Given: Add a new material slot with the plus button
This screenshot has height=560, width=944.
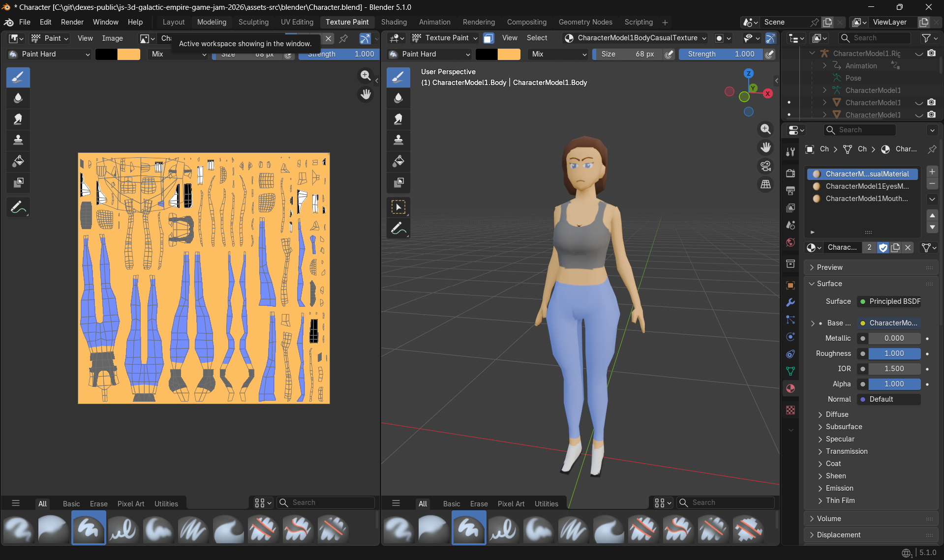Looking at the screenshot, I should [932, 172].
